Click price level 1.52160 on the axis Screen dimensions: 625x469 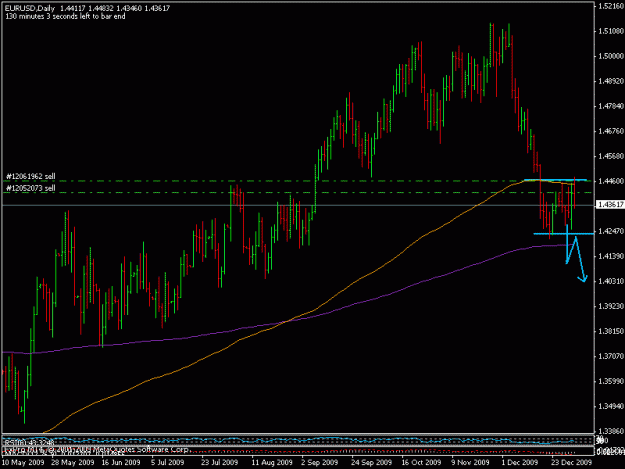coord(611,6)
